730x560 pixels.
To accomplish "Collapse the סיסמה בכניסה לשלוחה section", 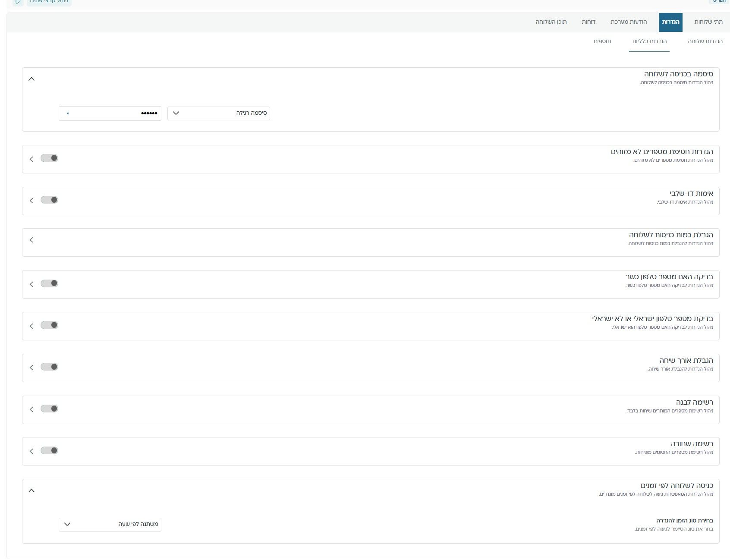I will [31, 79].
